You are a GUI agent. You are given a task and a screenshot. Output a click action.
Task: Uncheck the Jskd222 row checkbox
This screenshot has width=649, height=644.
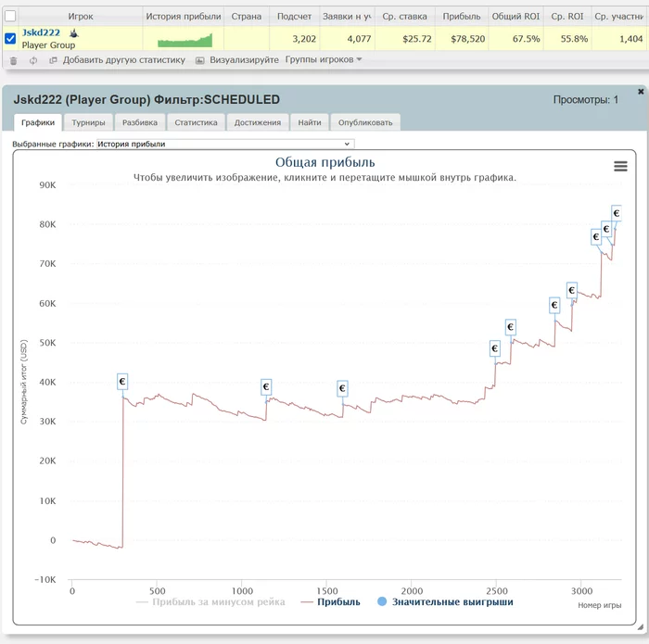[10, 39]
